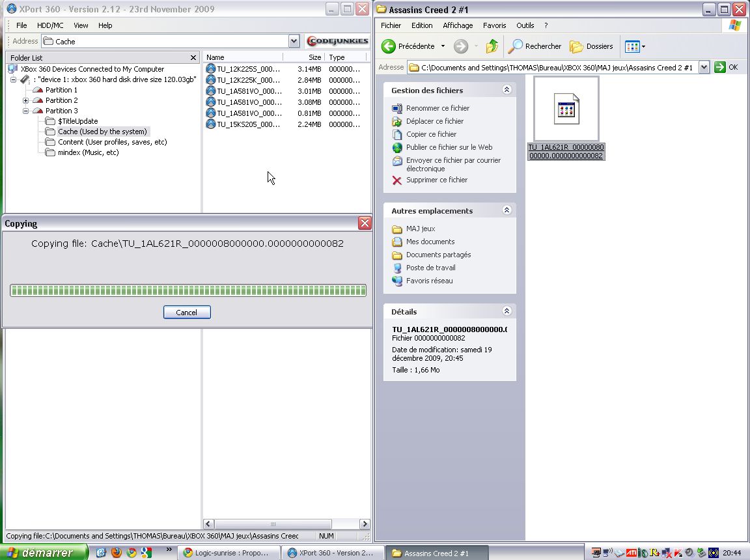The height and width of the screenshot is (560, 750).
Task: Select file TU_12K225S in the list
Action: (x=248, y=69)
